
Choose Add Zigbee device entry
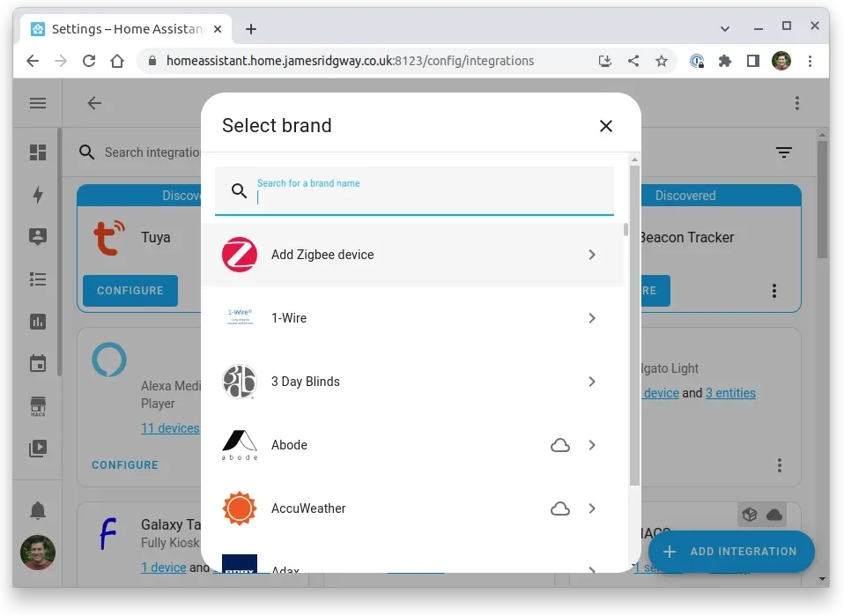[x=412, y=255]
